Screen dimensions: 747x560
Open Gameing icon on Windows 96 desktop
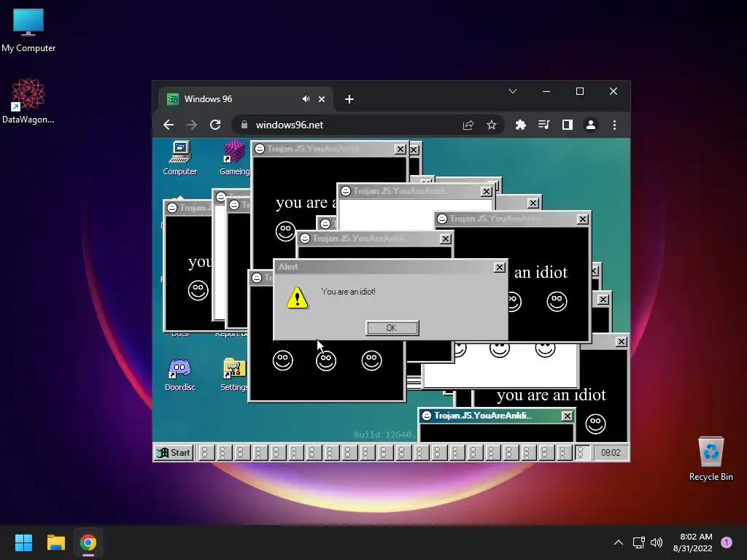[x=234, y=158]
